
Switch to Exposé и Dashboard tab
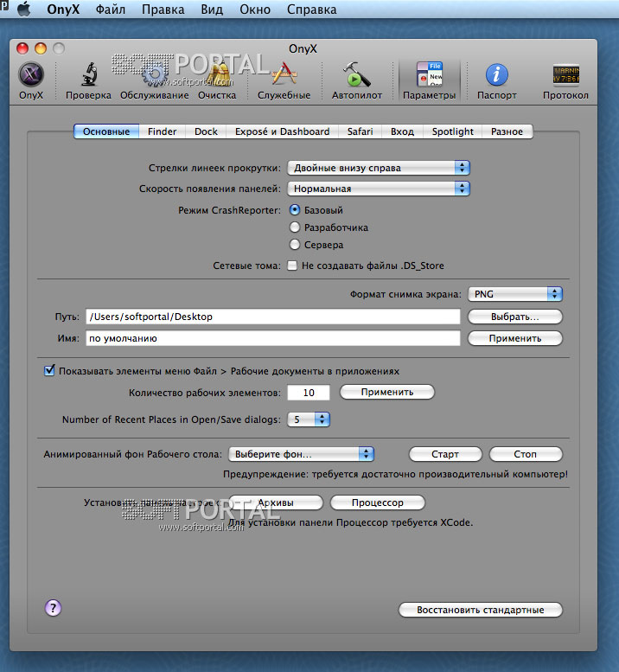[283, 131]
